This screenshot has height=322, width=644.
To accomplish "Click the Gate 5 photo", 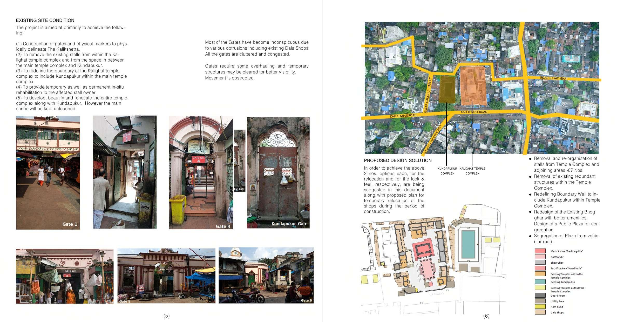I will 166,276.
